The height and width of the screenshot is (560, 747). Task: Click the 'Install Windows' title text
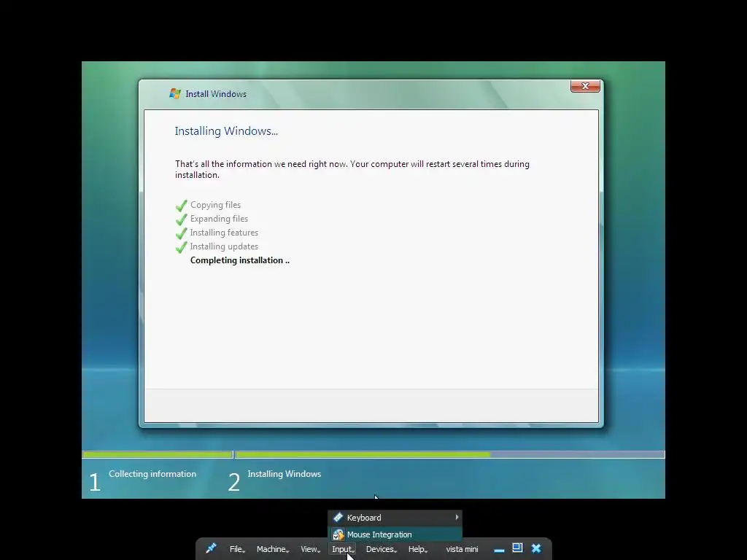click(216, 94)
